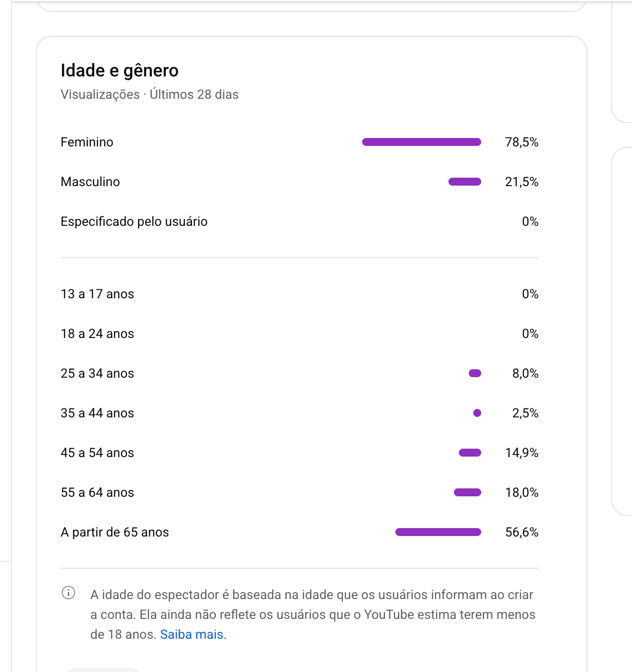632x672 pixels.
Task: Click the A partir de 65 anos bar
Action: (x=438, y=532)
